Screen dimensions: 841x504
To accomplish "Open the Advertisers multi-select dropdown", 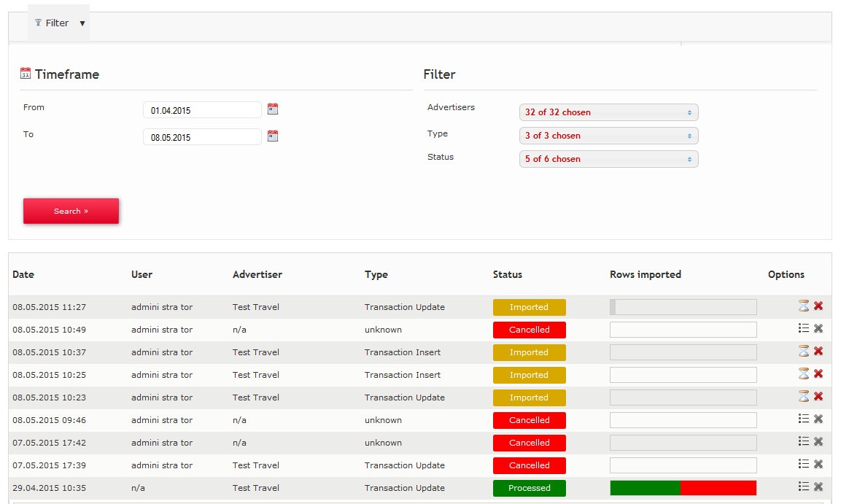I will coord(609,112).
